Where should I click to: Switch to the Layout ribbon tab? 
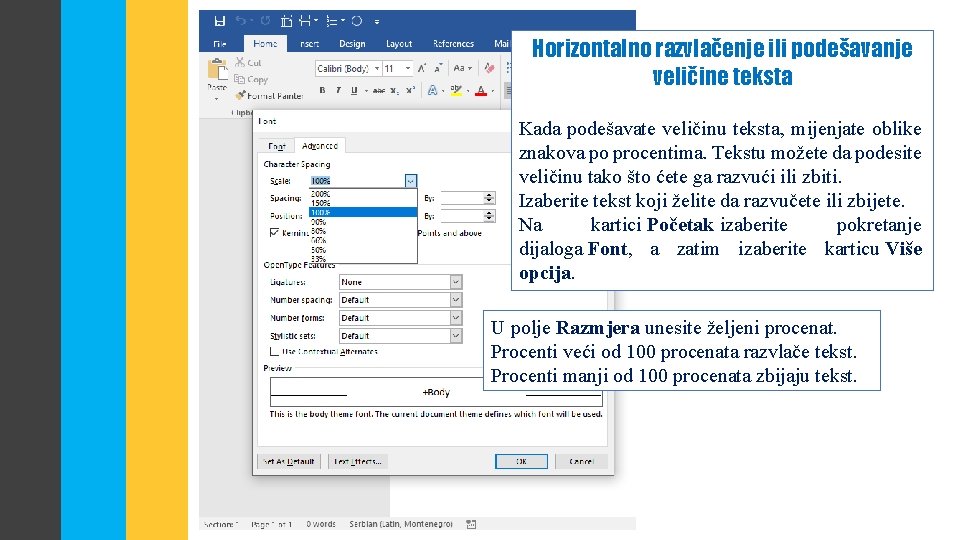pos(399,43)
